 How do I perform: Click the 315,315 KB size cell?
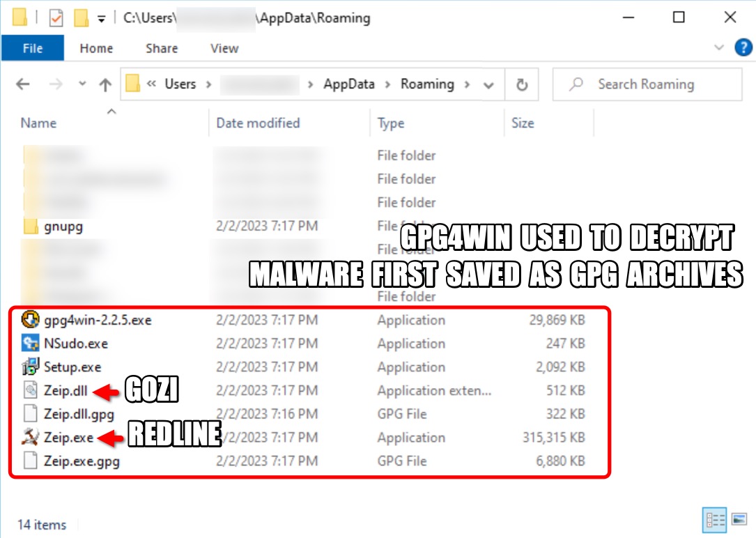(554, 438)
